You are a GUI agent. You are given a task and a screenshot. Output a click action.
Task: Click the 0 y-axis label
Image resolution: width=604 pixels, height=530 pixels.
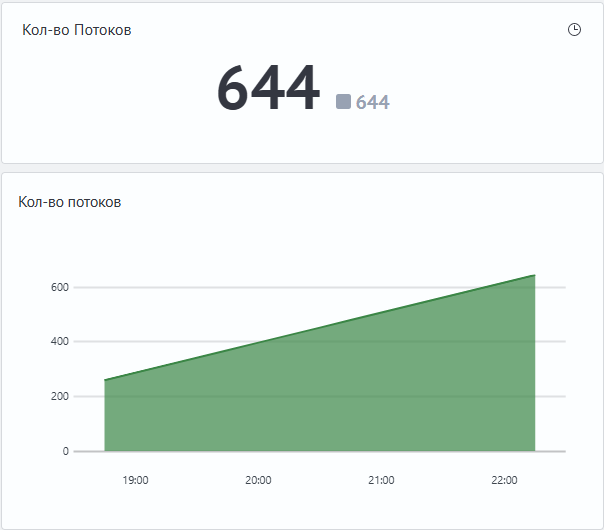pyautogui.click(x=66, y=451)
